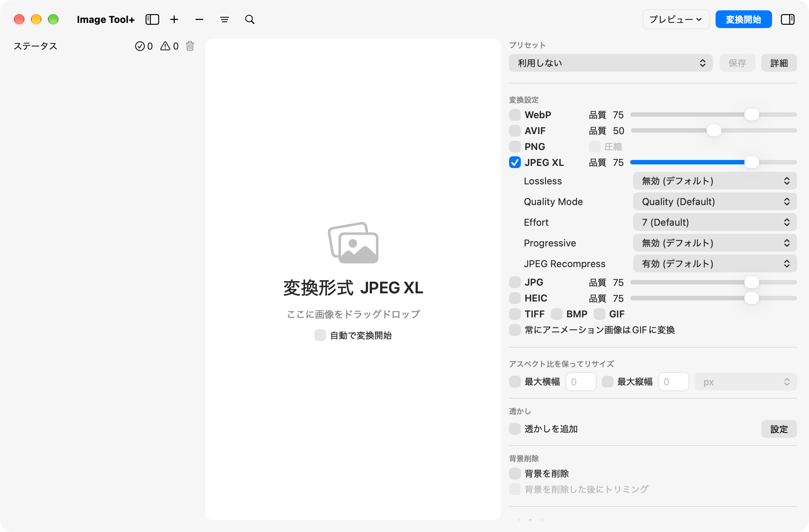Click the Image Tool+ window title
Viewport: 809px width, 532px height.
(x=106, y=20)
